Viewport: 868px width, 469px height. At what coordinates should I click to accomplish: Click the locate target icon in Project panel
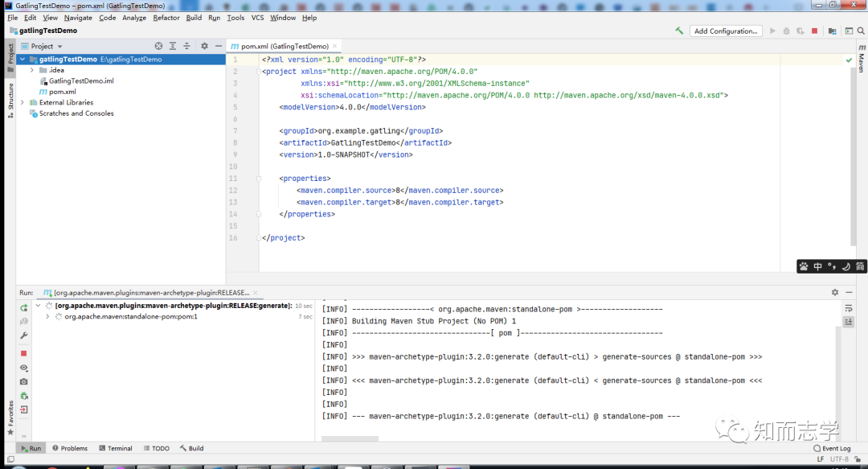tap(159, 46)
